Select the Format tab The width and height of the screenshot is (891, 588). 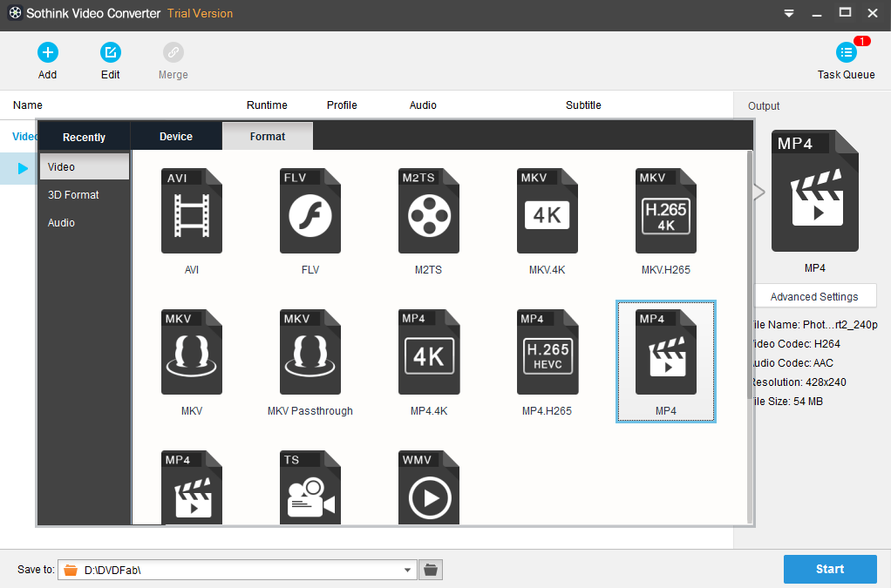pos(268,136)
